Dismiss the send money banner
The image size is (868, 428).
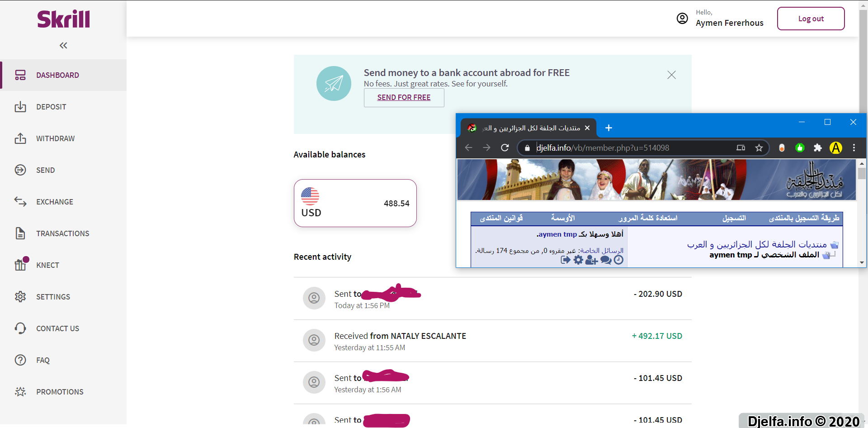coord(671,75)
